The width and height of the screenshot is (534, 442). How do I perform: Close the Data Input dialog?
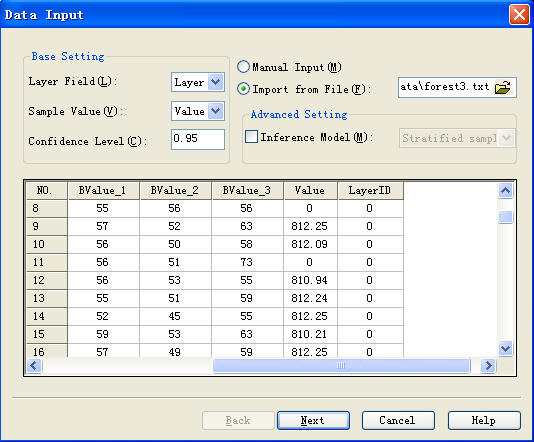(x=519, y=15)
